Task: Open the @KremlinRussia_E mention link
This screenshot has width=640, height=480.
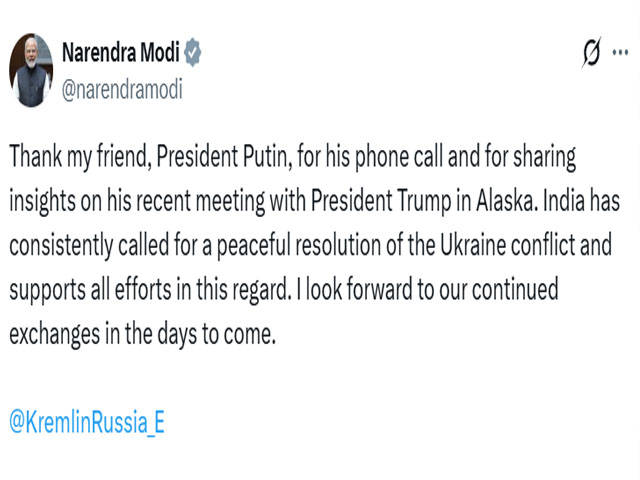Action: pos(86,421)
